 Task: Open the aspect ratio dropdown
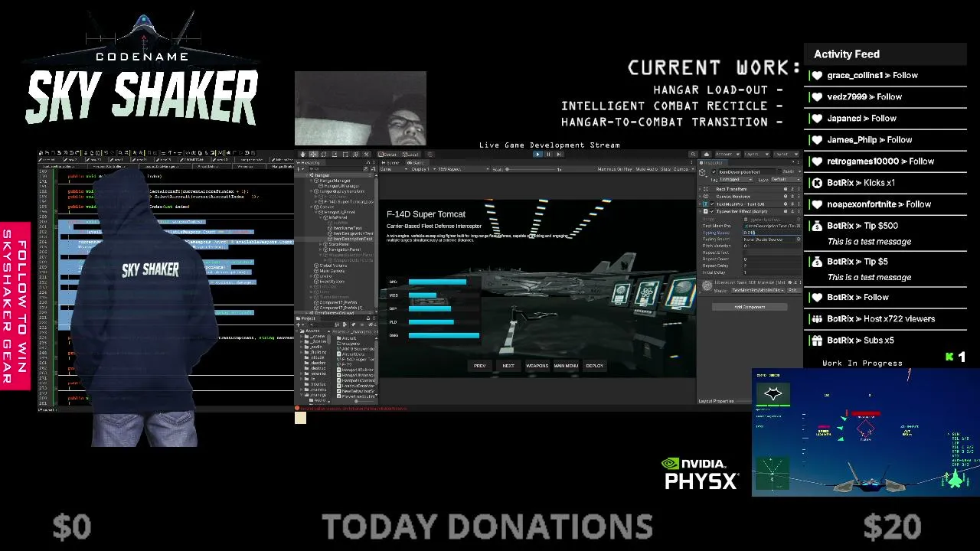coord(462,169)
